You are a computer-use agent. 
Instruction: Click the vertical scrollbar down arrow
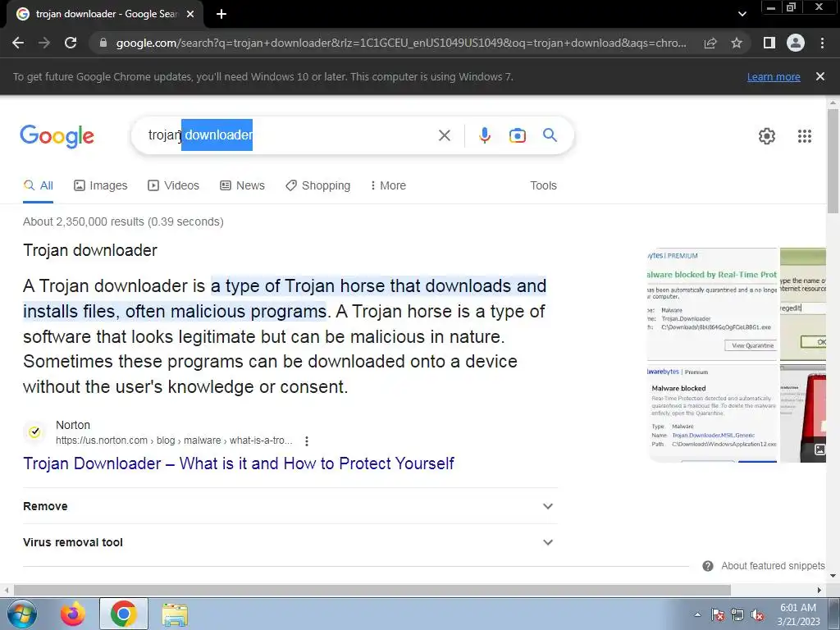point(833,576)
